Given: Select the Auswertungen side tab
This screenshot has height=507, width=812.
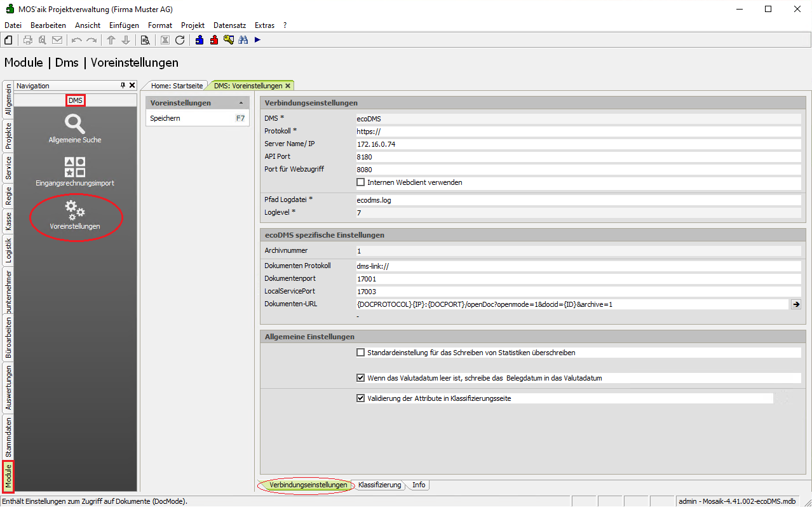Looking at the screenshot, I should click(8, 387).
